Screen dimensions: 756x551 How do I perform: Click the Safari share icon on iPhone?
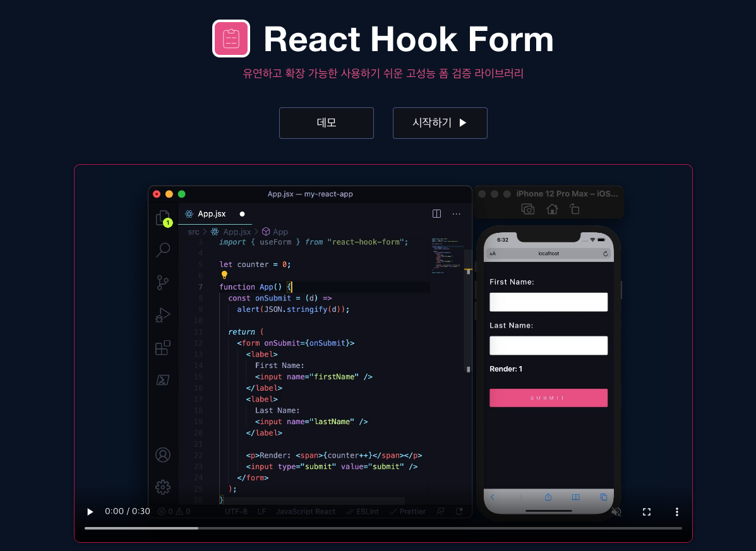point(548,497)
